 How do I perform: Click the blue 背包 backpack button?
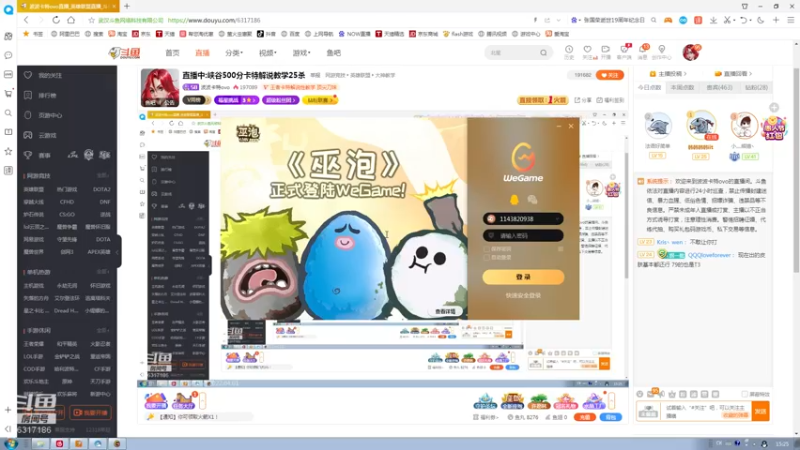[x=611, y=417]
